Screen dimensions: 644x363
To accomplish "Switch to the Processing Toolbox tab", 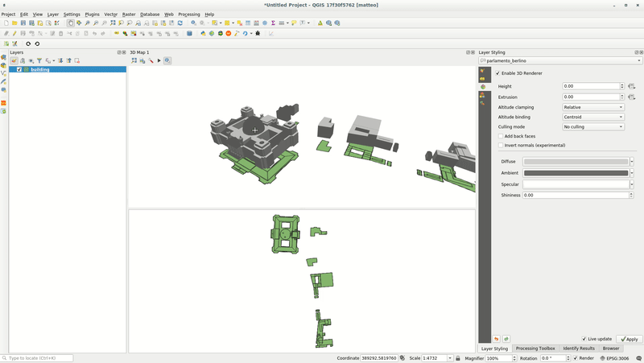I will (535, 349).
